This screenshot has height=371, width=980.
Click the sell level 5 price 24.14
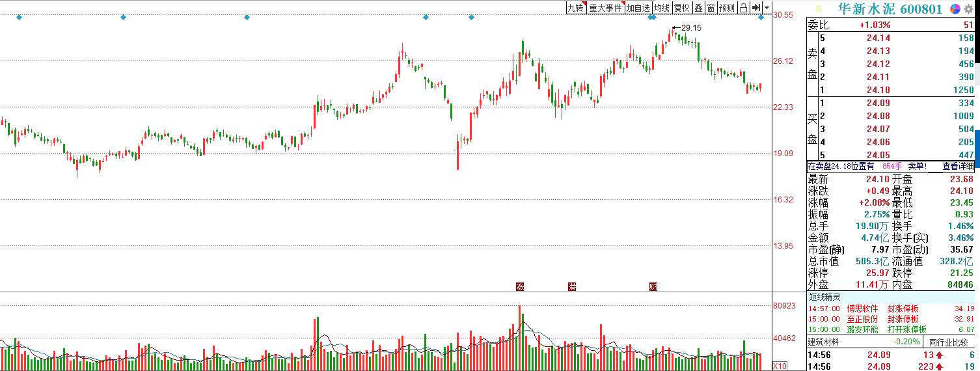click(878, 38)
